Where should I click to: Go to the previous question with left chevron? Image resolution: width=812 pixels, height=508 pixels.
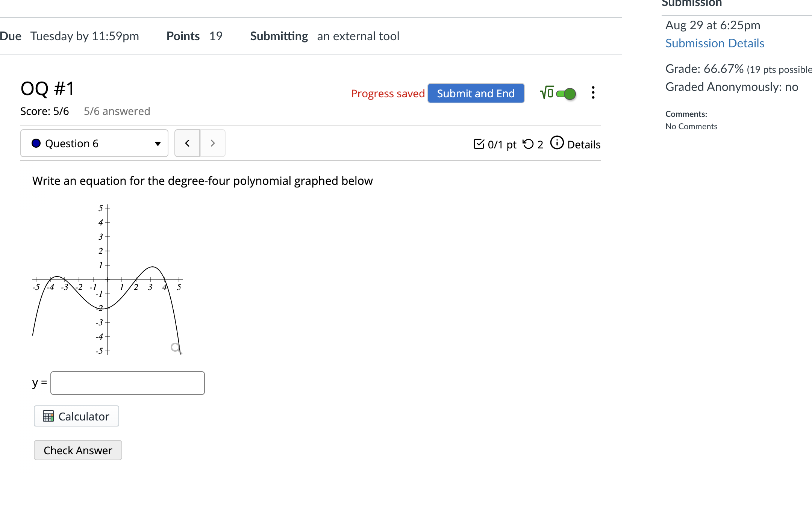tap(187, 143)
